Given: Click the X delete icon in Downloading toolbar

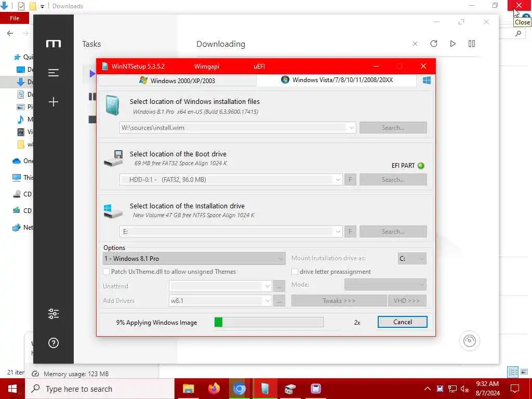Looking at the screenshot, I should [x=415, y=44].
